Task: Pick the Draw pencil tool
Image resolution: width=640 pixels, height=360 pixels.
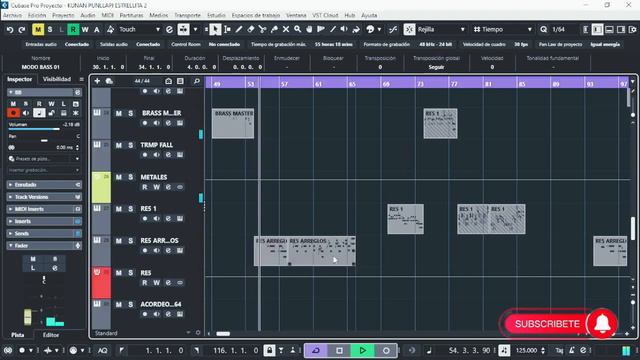Action: [x=239, y=29]
